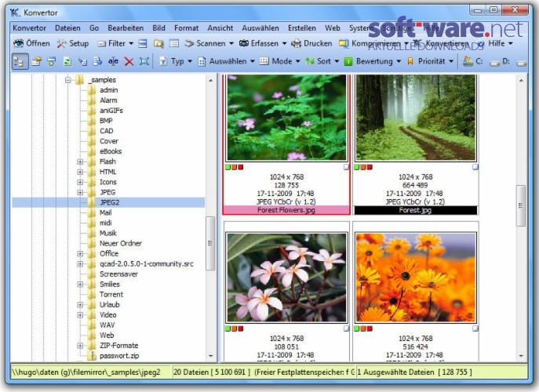
Task: Open the Dateien menu
Action: [67, 27]
